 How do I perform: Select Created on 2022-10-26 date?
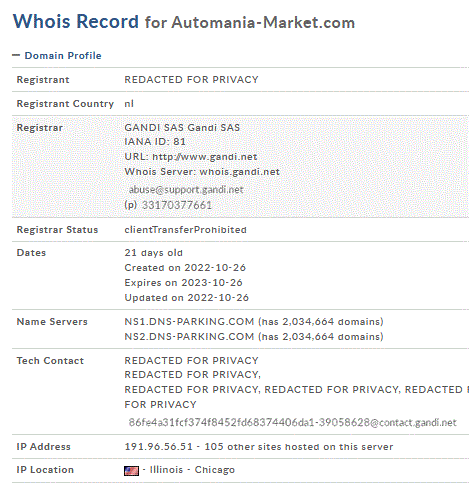[x=185, y=268]
